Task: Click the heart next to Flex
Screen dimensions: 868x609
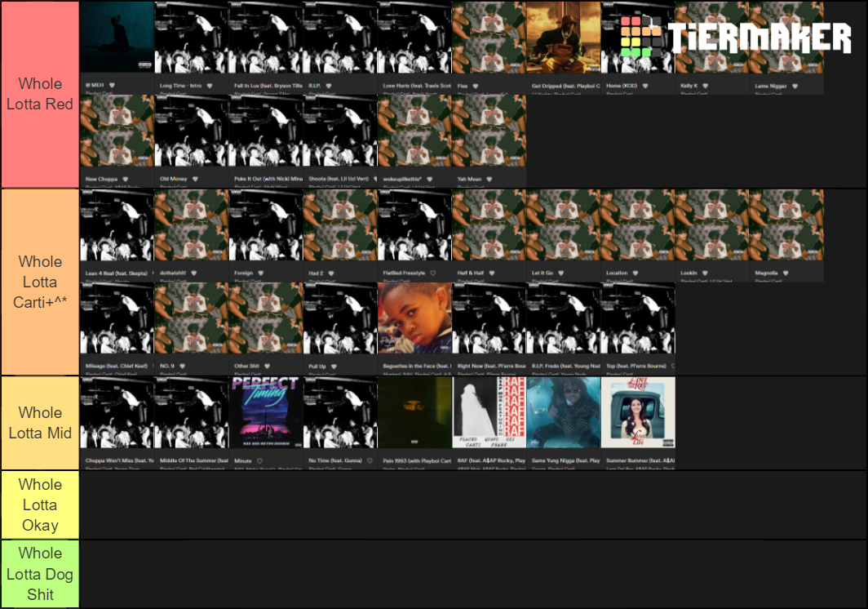Action: click(476, 86)
